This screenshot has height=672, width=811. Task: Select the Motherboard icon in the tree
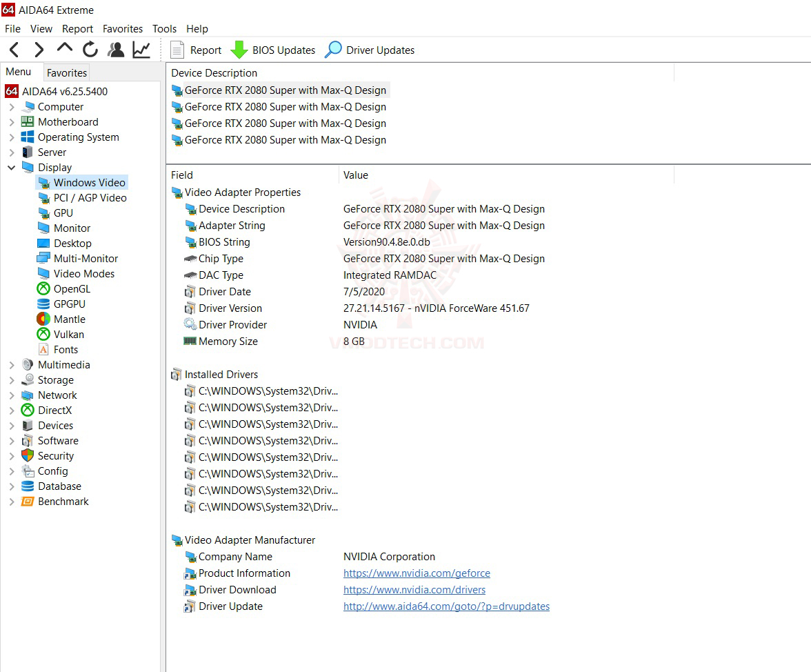[28, 122]
